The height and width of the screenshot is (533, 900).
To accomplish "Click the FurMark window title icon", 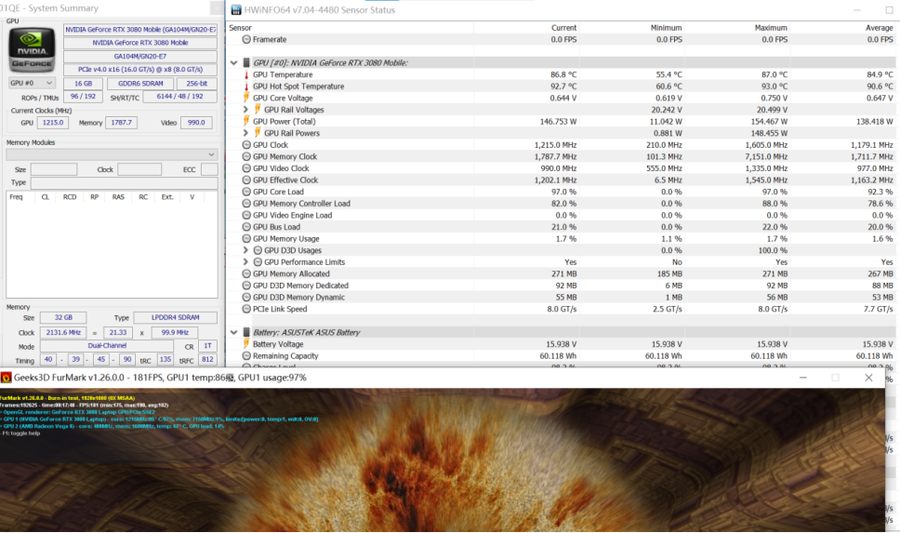I will point(7,378).
